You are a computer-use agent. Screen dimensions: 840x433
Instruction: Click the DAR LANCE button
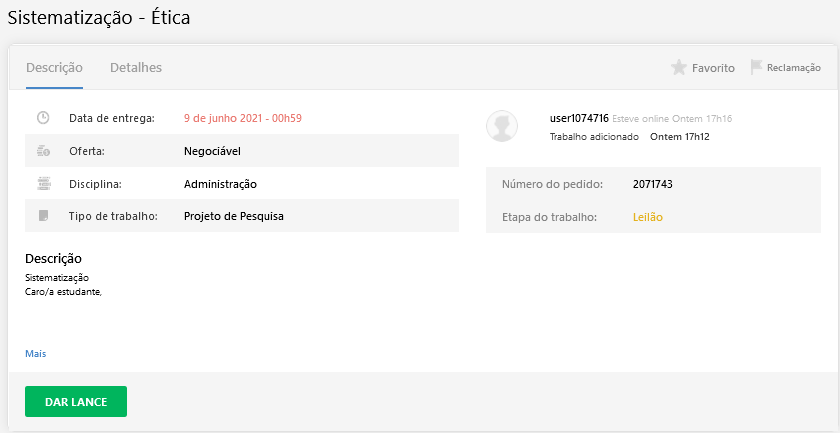(x=76, y=401)
